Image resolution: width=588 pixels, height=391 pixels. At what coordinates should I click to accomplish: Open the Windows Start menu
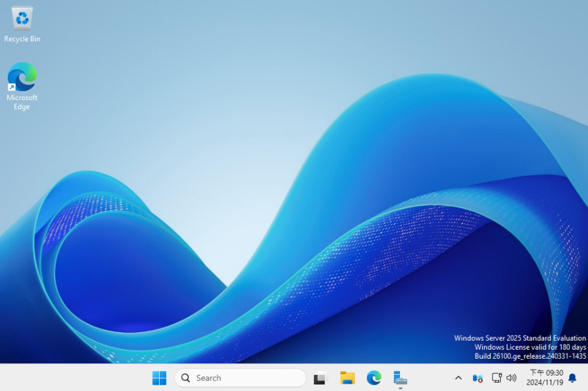(x=160, y=378)
